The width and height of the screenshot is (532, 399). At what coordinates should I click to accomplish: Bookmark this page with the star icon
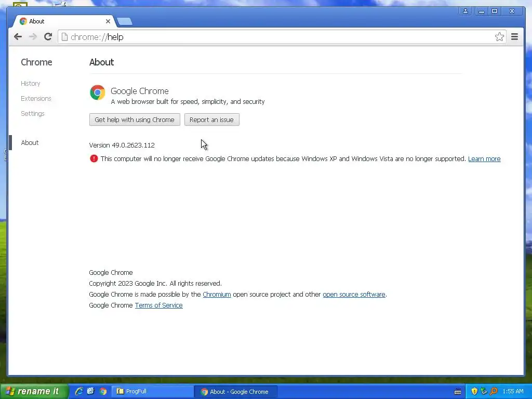(x=499, y=37)
